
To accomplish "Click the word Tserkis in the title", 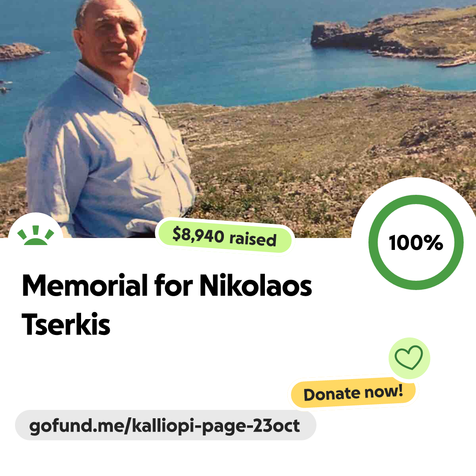I will (66, 324).
